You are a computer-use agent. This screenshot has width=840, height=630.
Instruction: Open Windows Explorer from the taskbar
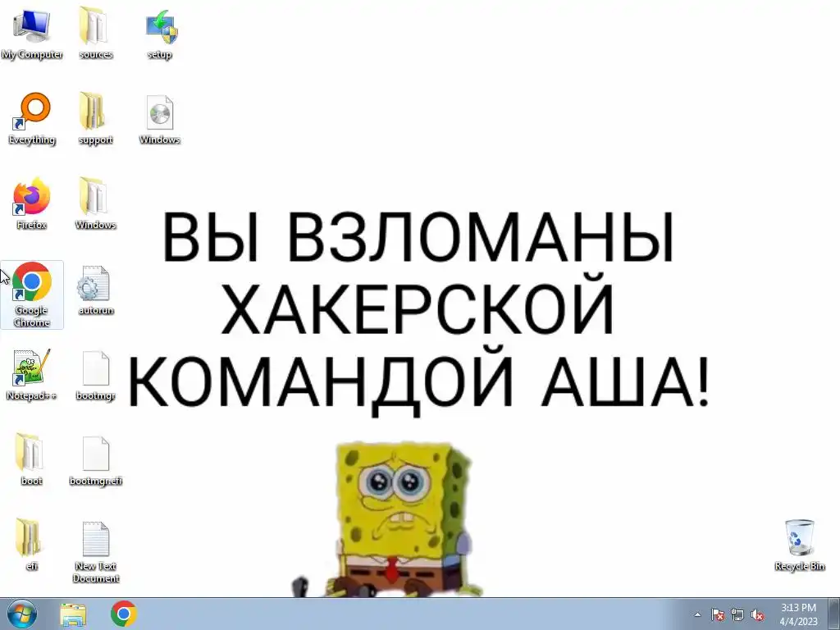click(x=73, y=614)
